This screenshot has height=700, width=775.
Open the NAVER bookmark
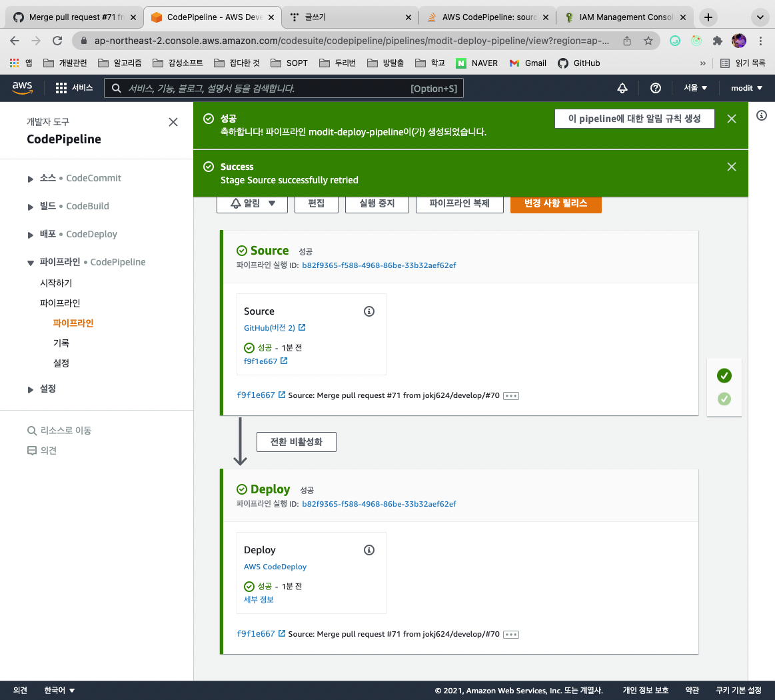point(476,63)
